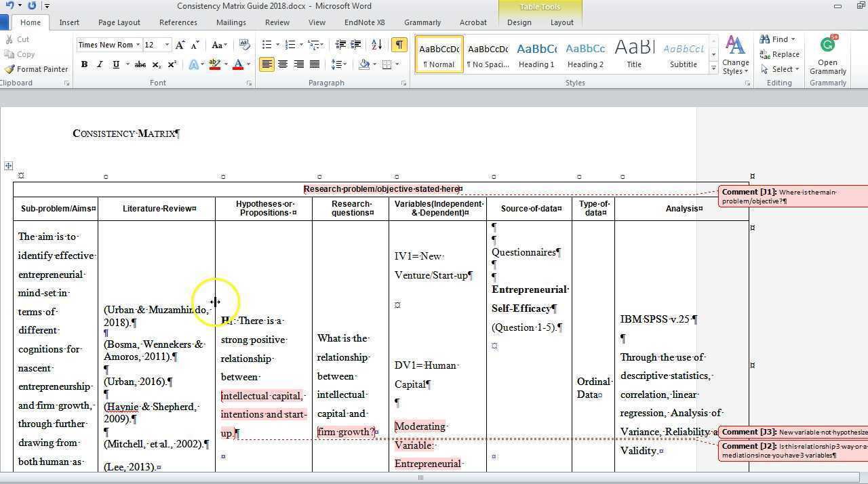
Task: Apply superscript formatting
Action: [171, 64]
